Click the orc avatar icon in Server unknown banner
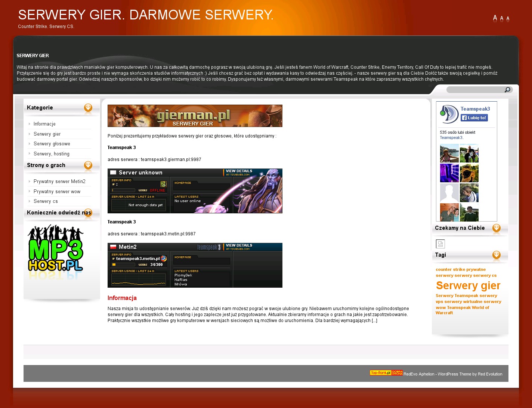The image size is (532, 408). (x=164, y=184)
